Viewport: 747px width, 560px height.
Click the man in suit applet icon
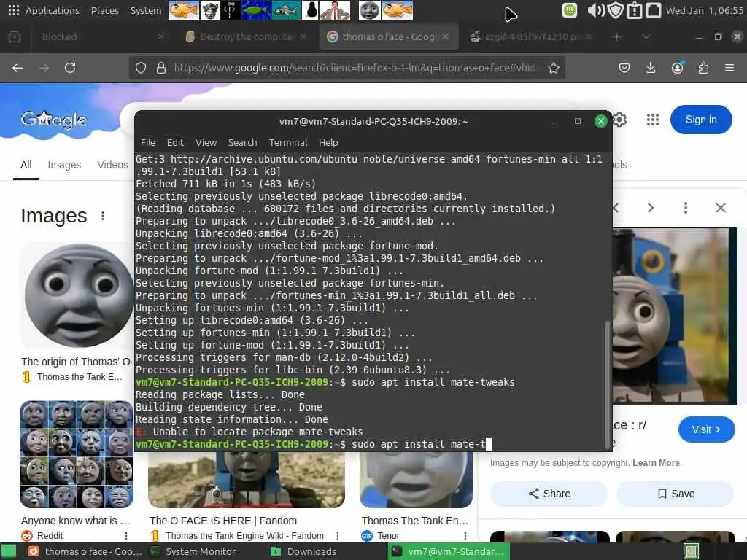tap(334, 10)
